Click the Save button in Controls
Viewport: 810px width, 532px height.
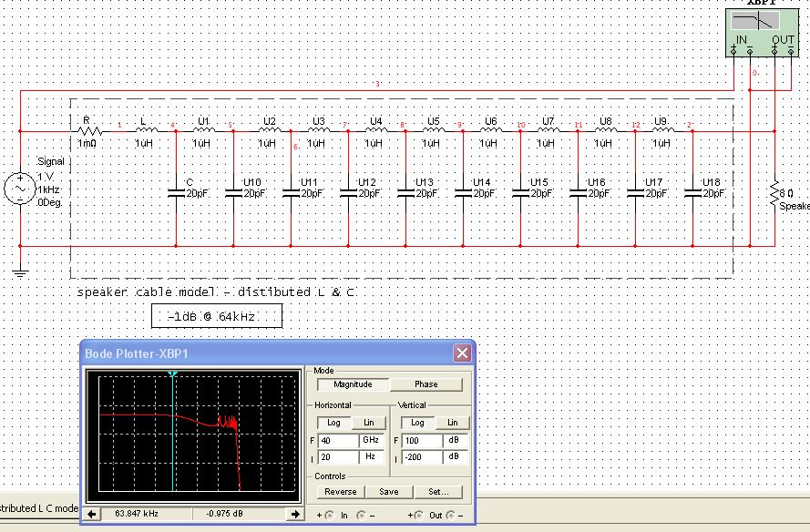389,492
